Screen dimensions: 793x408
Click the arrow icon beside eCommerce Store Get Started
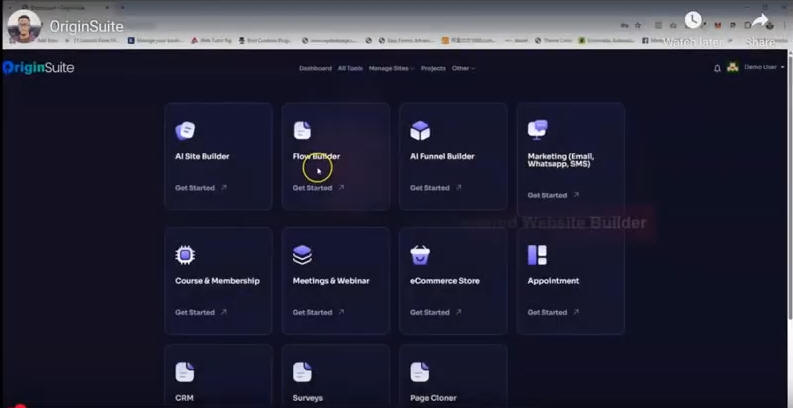click(x=458, y=312)
